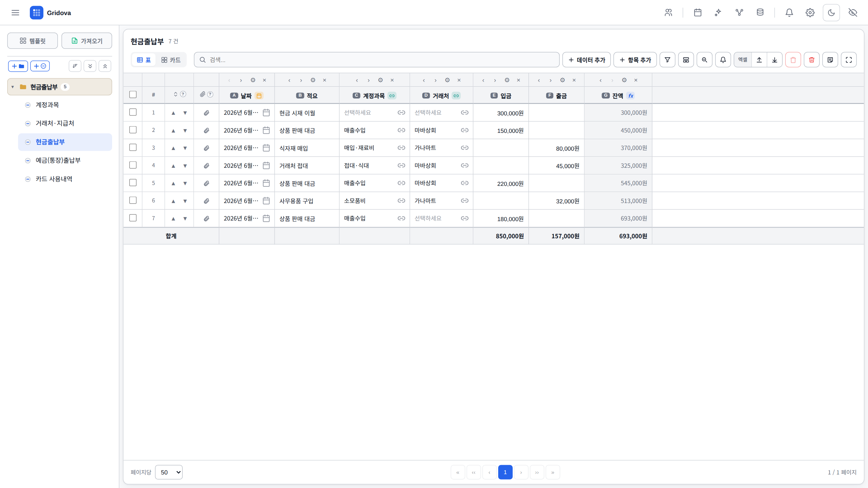
Task: Tick checkbox for row 1
Action: (133, 112)
